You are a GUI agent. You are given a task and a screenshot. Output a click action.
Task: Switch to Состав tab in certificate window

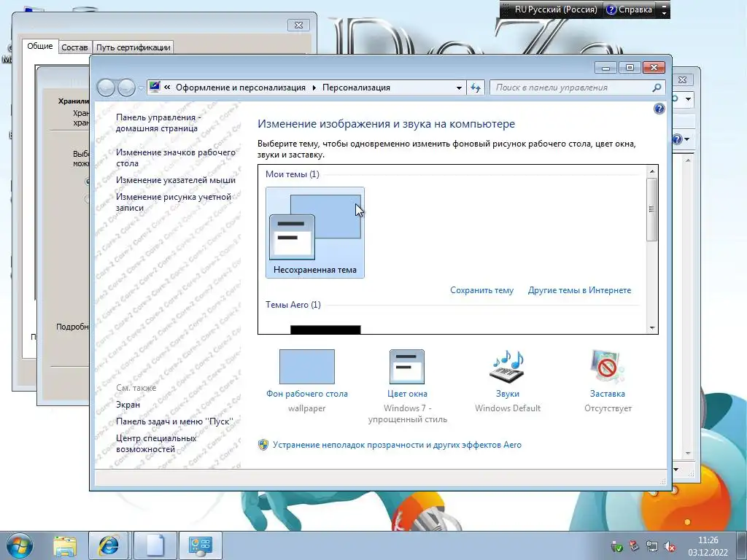(74, 47)
